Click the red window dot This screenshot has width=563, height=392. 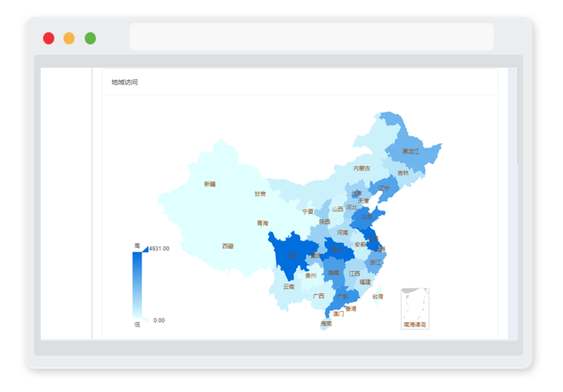(x=49, y=38)
